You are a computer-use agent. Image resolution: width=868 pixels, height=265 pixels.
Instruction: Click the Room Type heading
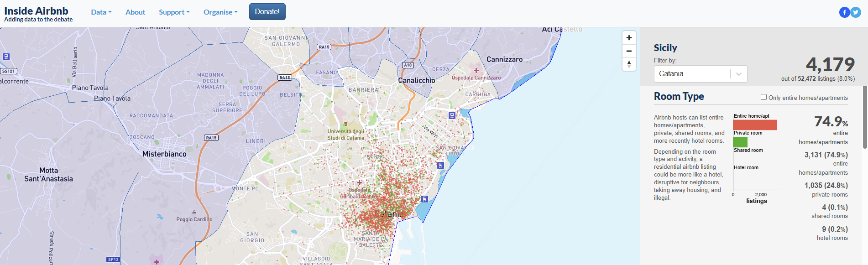point(679,96)
